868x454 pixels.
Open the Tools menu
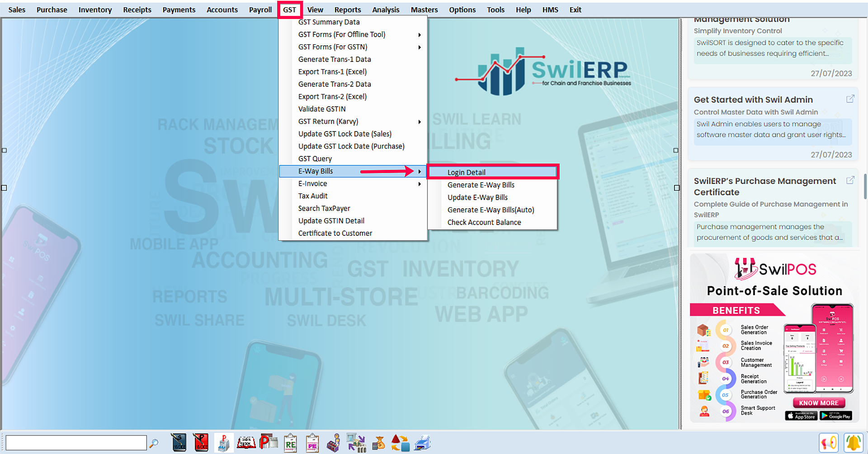coord(495,9)
